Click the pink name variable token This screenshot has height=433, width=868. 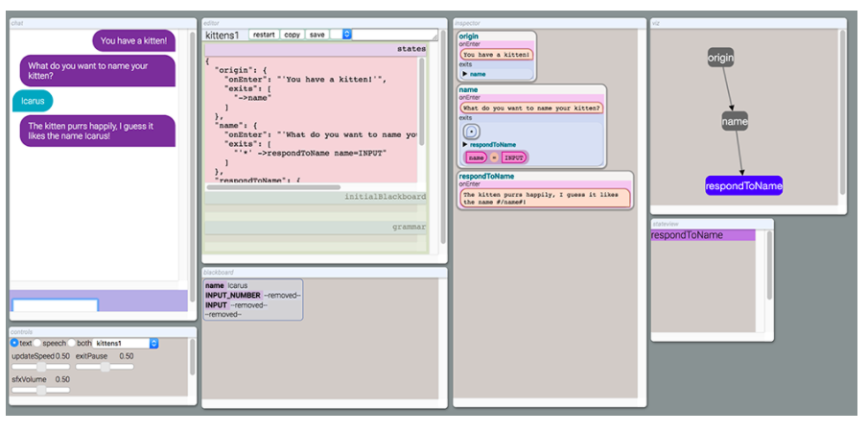(476, 158)
